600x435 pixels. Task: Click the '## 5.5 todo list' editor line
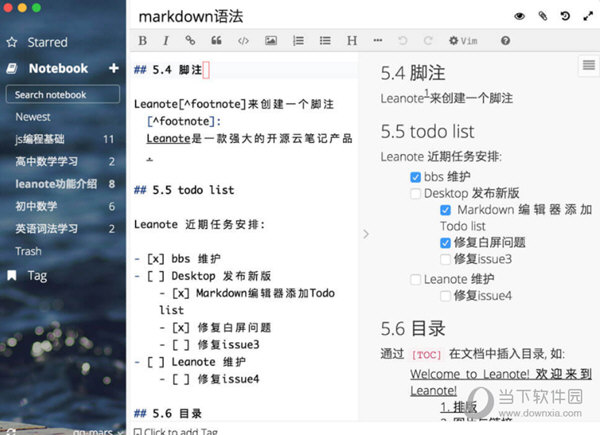(184, 190)
